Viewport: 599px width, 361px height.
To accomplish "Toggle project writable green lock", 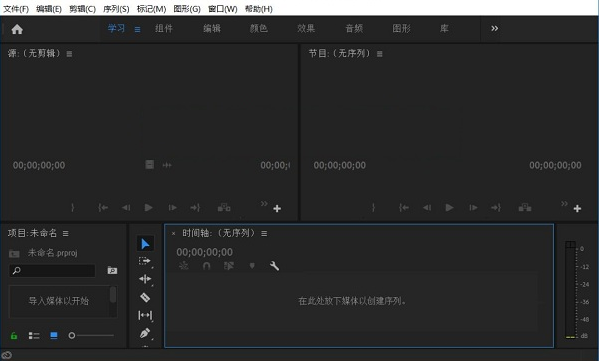I will [x=14, y=336].
